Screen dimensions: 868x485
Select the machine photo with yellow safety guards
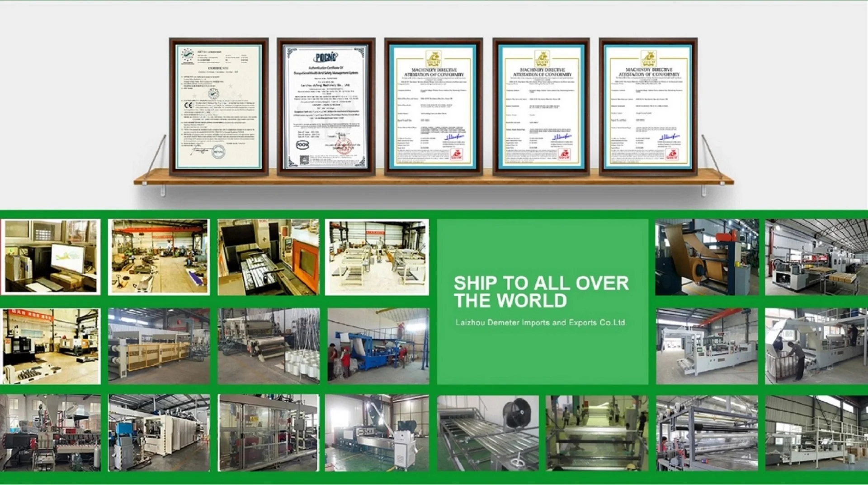click(x=159, y=346)
